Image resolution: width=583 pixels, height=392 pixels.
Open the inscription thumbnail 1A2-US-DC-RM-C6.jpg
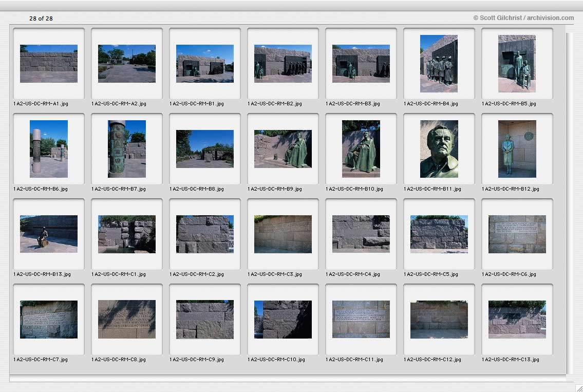(x=517, y=234)
